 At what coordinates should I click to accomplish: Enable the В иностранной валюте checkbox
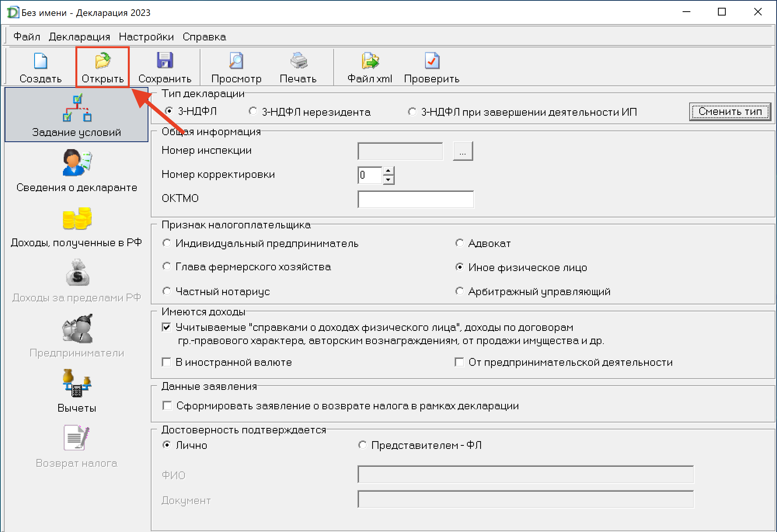(167, 362)
